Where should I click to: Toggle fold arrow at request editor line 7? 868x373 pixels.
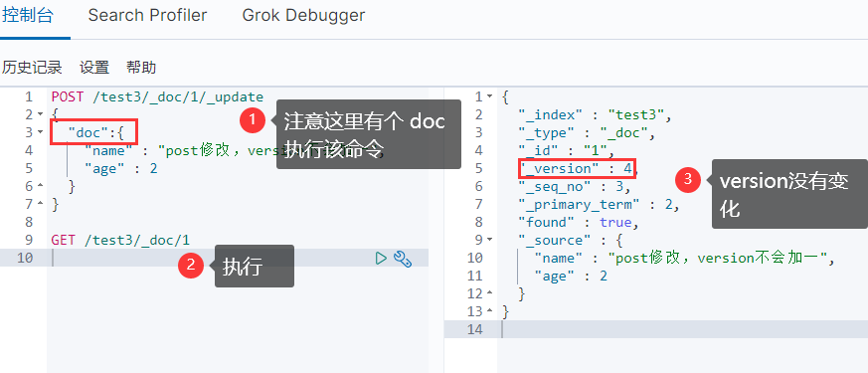pyautogui.click(x=40, y=204)
